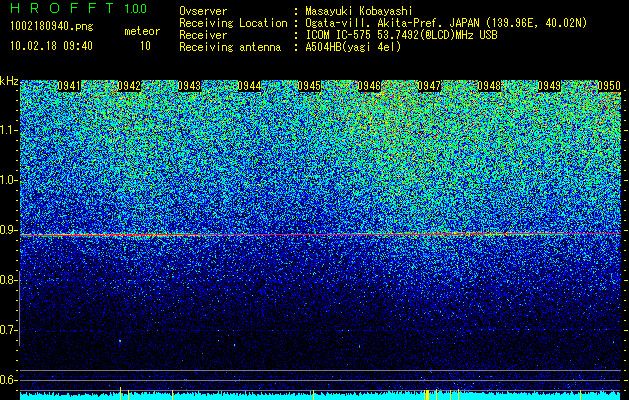Click the A504HB(yagi 4el) antenna text
Viewport: 629px width, 400px height.
(353, 47)
